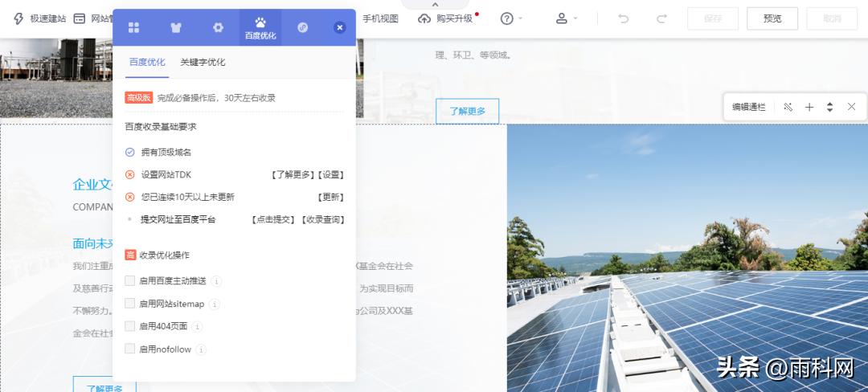
Task: Click the 提交网址至百度平台 text
Action: [178, 219]
